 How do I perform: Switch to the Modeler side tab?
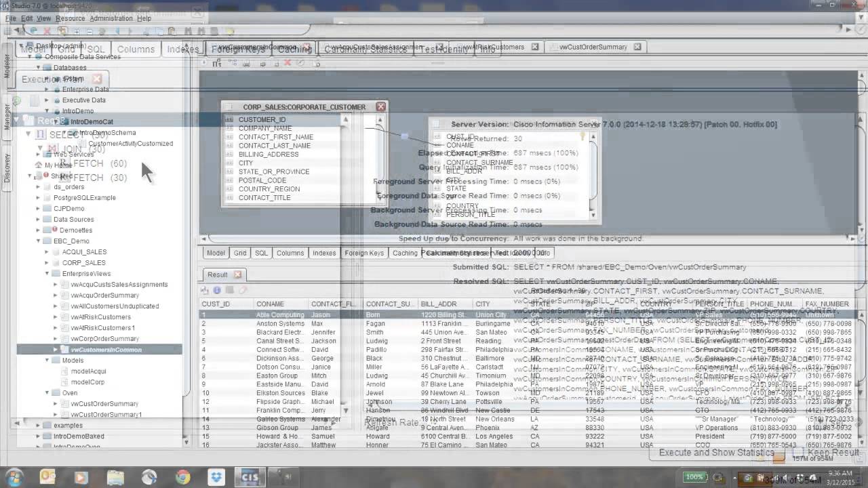pyautogui.click(x=7, y=66)
